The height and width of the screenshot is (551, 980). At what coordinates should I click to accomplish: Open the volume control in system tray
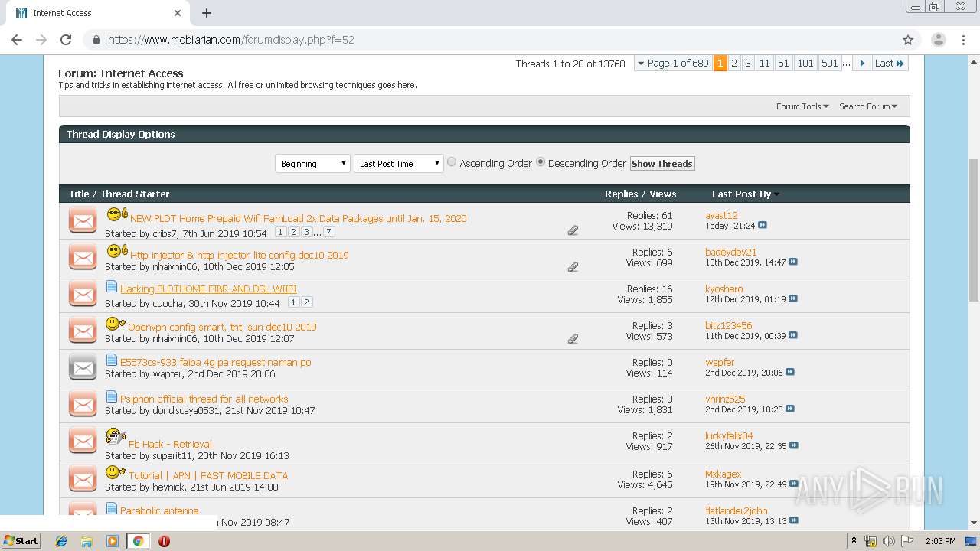click(x=889, y=541)
